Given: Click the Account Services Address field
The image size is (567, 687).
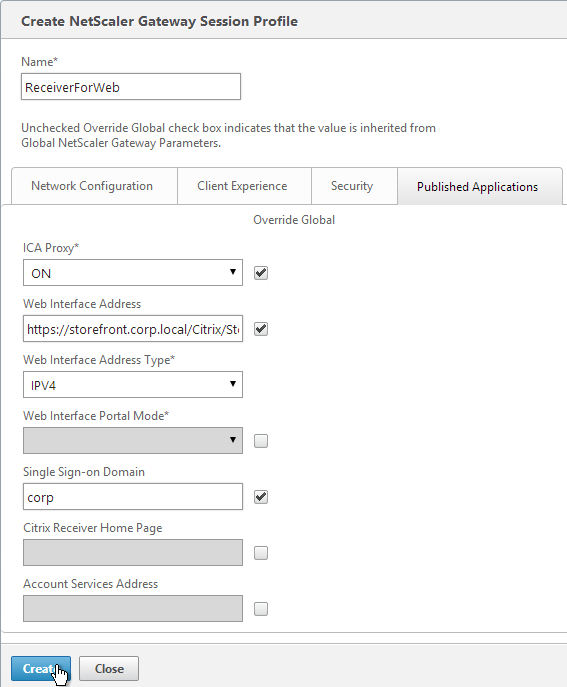Looking at the screenshot, I should [133, 609].
